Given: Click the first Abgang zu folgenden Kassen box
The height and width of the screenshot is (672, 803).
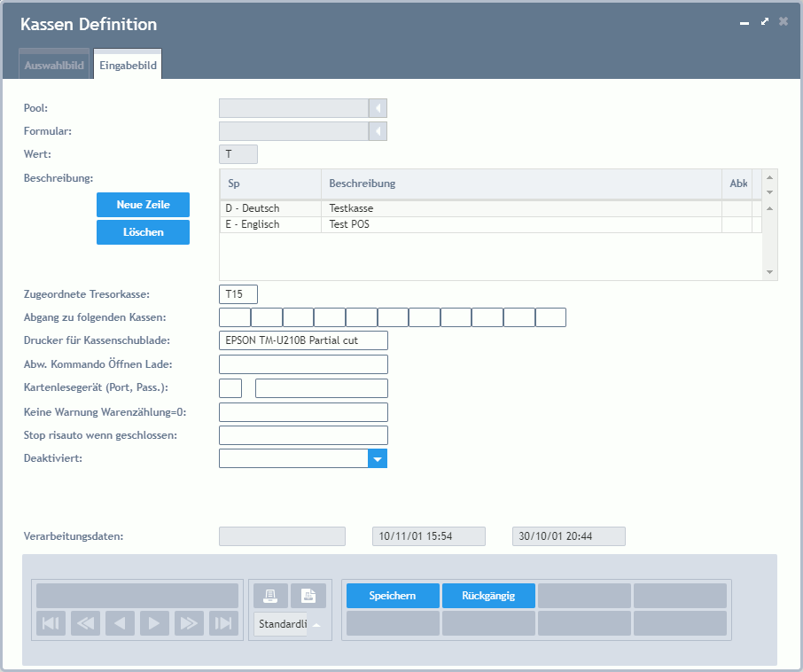Looking at the screenshot, I should click(x=235, y=317).
